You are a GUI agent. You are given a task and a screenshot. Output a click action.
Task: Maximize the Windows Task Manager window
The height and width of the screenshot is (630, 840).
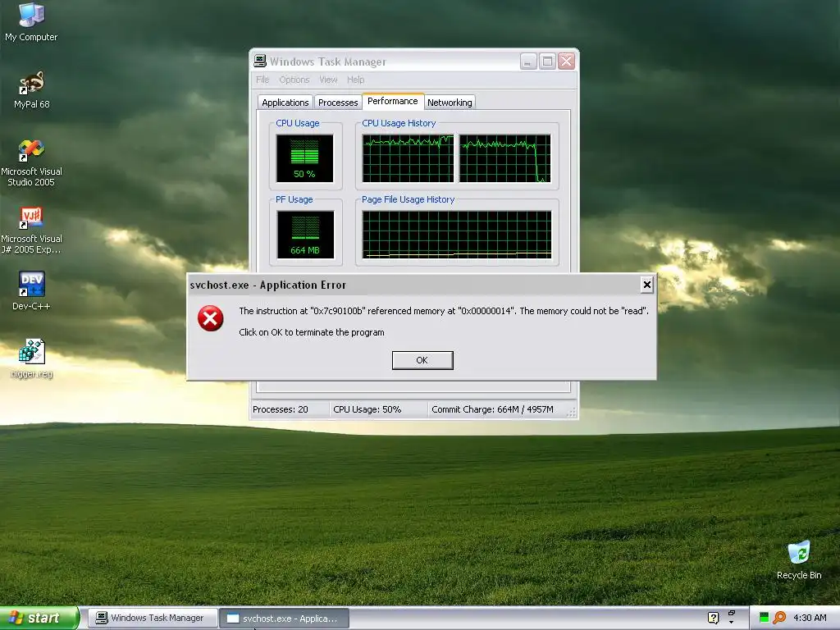(547, 62)
